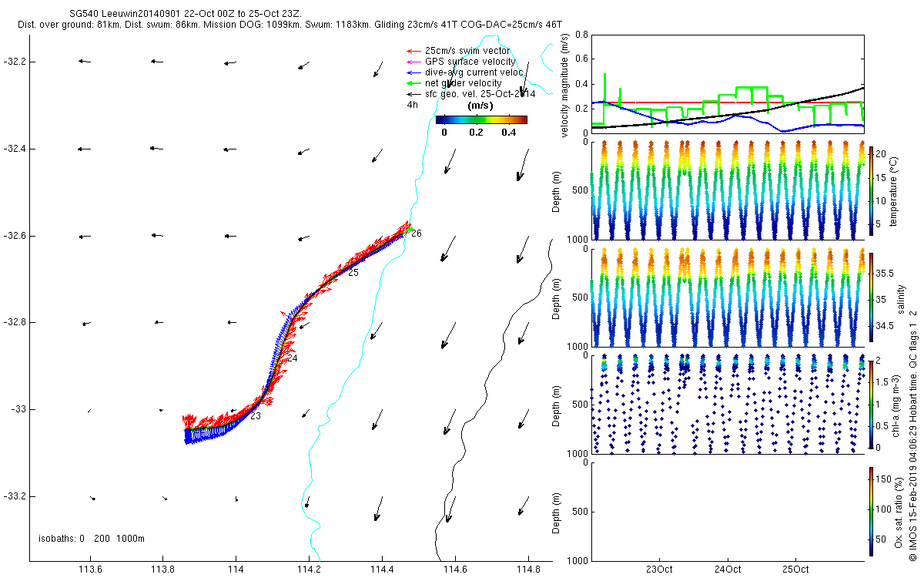Select the 'GPS surface velocity' legend text
This screenshot has height=578, width=924.
(x=470, y=62)
